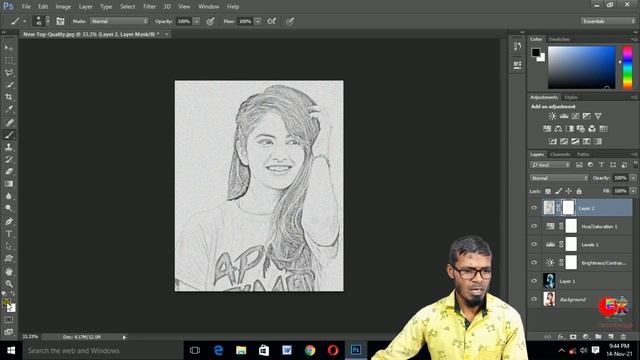The height and width of the screenshot is (360, 640).
Task: Open the Filter menu
Action: [149, 7]
